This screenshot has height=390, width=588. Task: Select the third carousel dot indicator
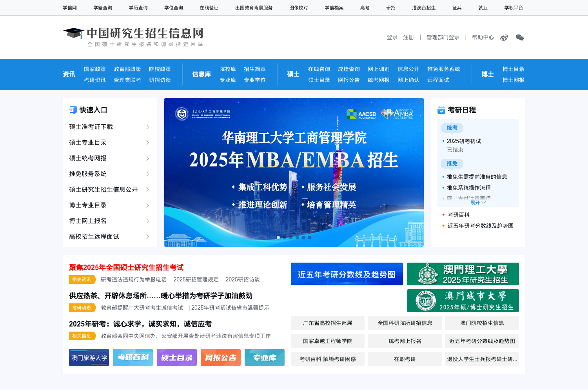[x=291, y=238]
